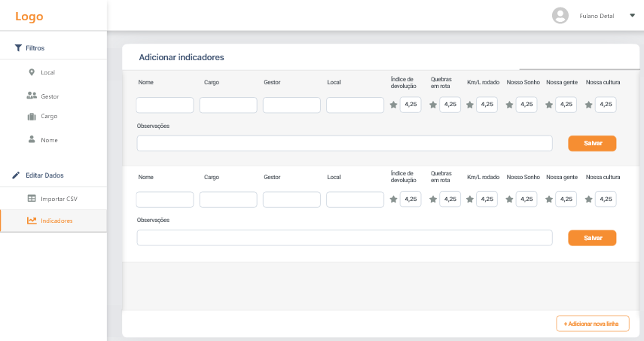644x341 pixels.
Task: Edit first row Nosso Sonho 4,25 value
Action: [526, 105]
